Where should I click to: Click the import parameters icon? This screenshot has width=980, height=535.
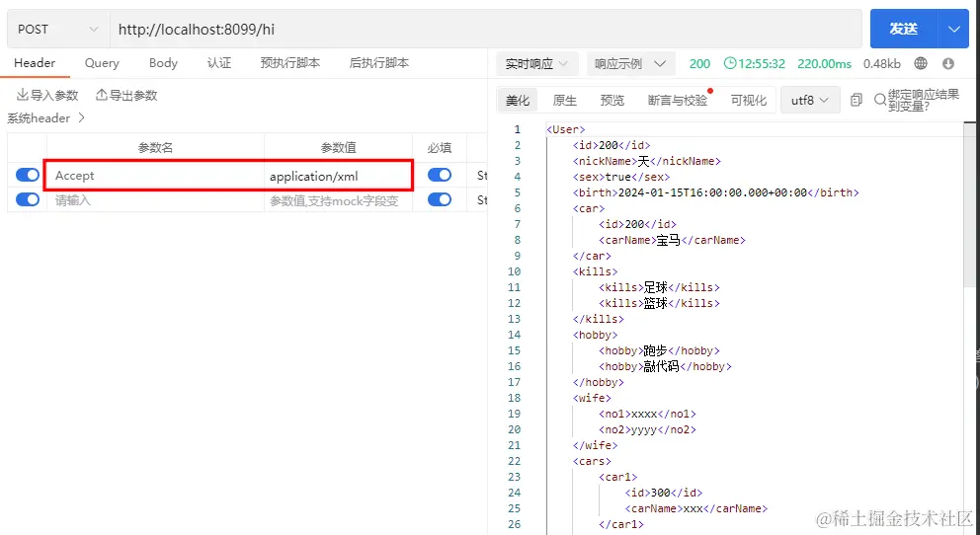tap(23, 95)
